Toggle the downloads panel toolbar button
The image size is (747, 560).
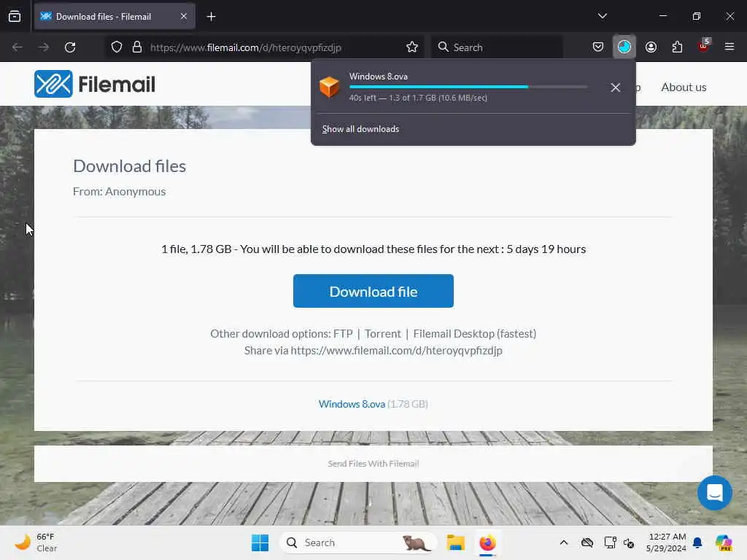pos(624,47)
